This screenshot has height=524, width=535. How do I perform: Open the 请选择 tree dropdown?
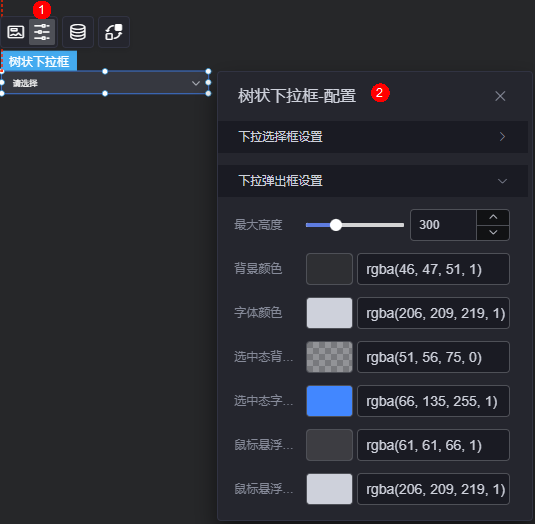(105, 83)
